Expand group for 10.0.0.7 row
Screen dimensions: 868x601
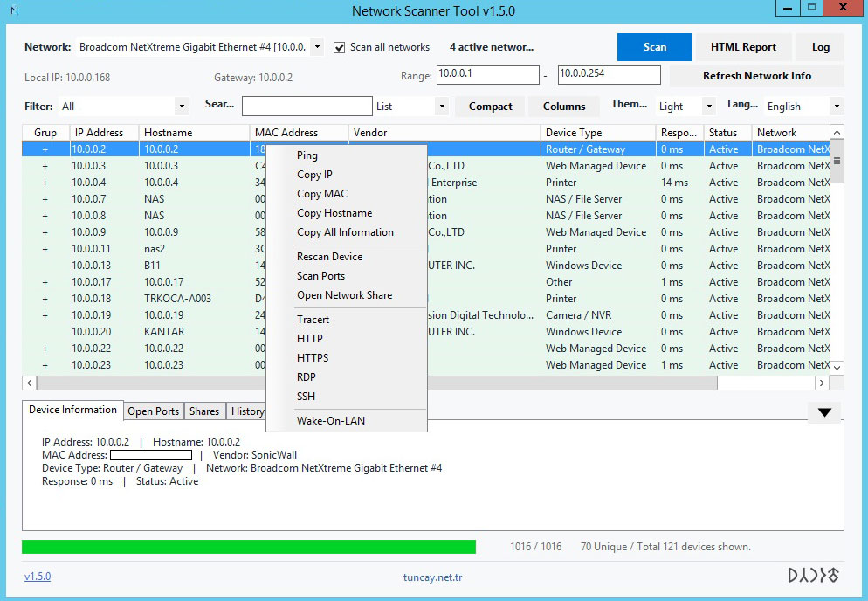point(45,199)
